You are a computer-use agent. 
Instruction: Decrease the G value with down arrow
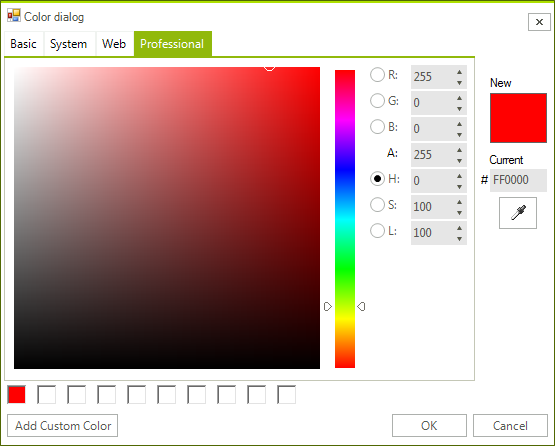[459, 109]
